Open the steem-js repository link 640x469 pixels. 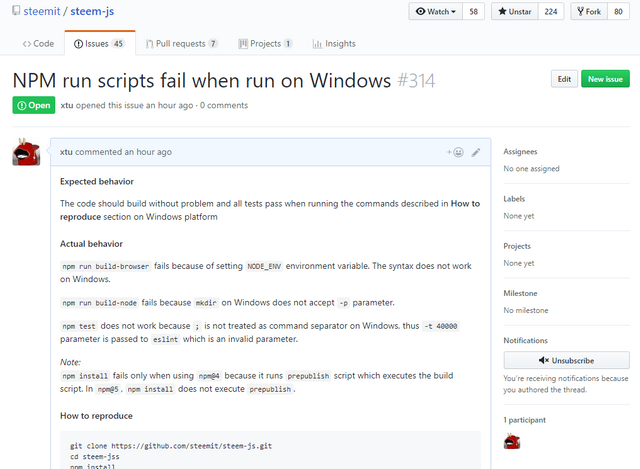coord(92,11)
